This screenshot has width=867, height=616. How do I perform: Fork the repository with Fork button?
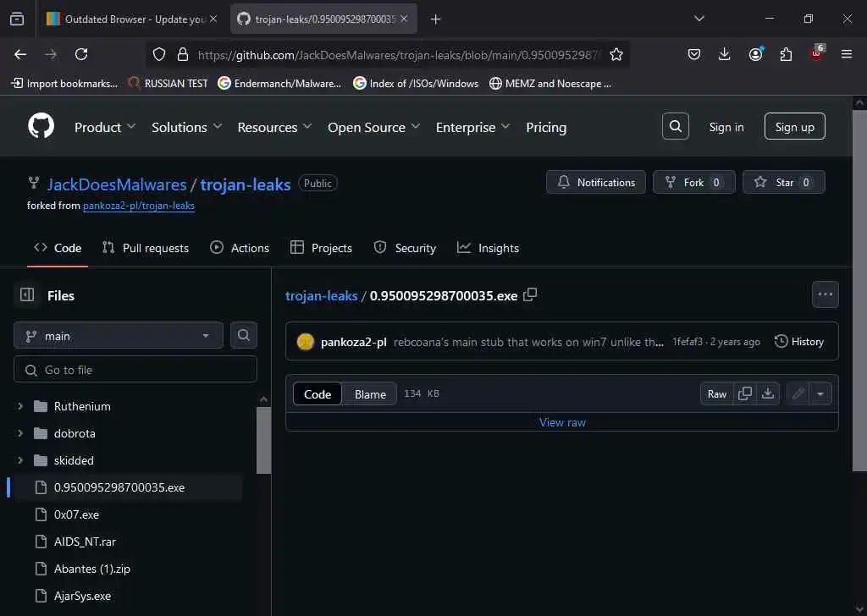point(694,182)
